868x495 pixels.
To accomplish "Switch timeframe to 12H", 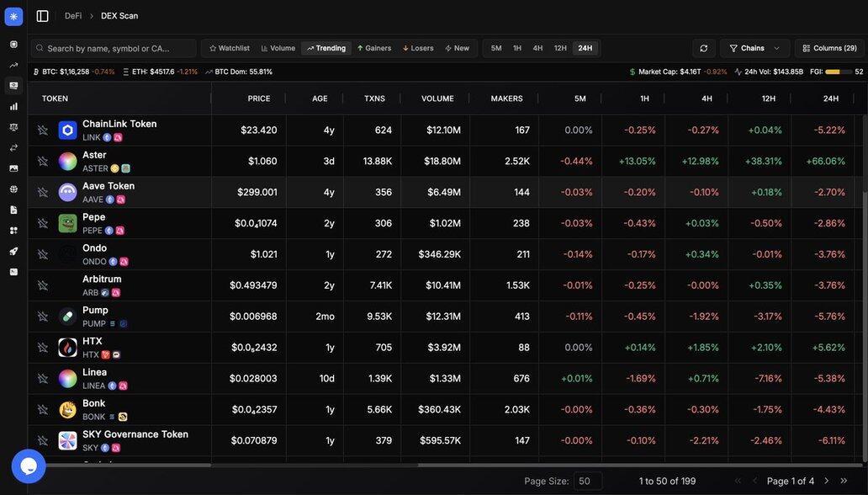I will 560,48.
